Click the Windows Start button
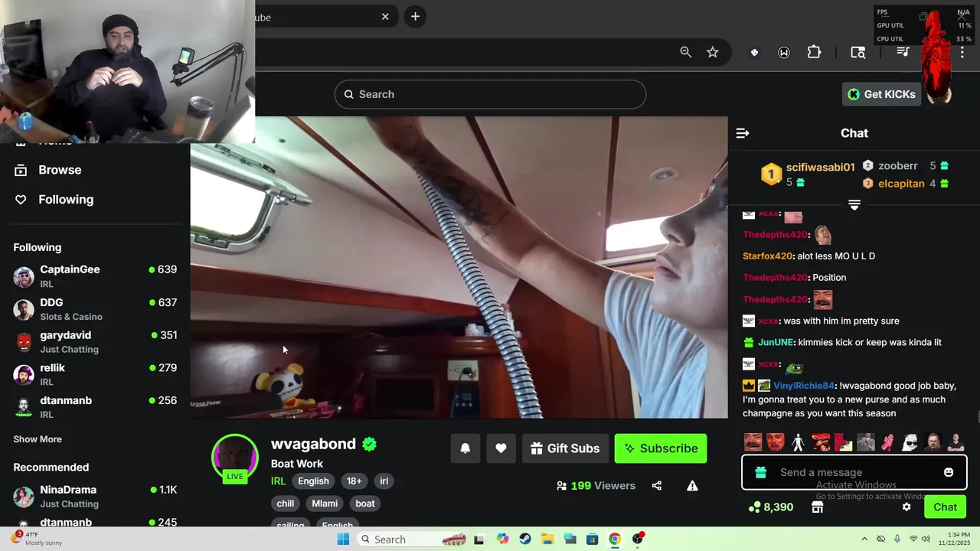This screenshot has height=551, width=980. 343,539
